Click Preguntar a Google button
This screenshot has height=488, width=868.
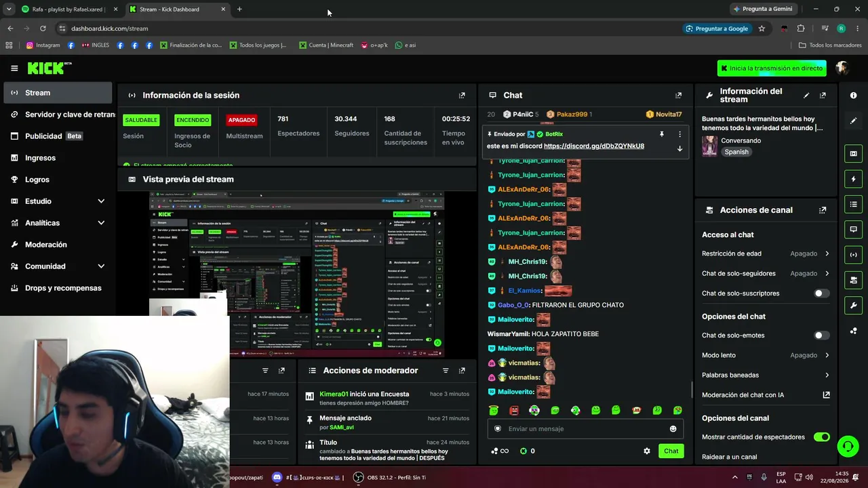(717, 28)
